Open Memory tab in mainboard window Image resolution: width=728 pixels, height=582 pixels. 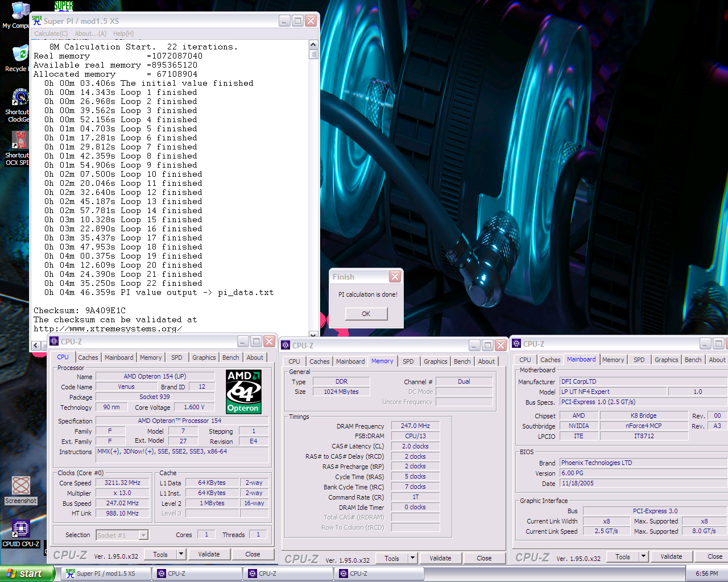(613, 360)
